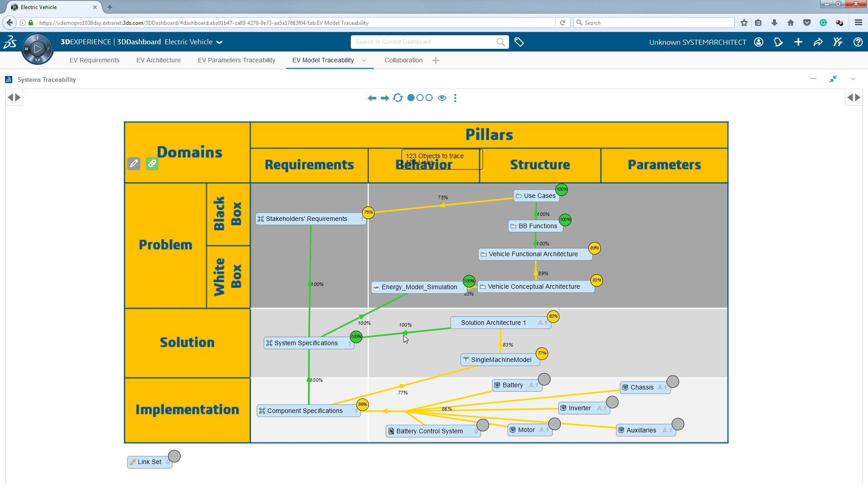868x488 pixels.
Task: Click the pencil edit icon under Domains
Action: click(134, 164)
